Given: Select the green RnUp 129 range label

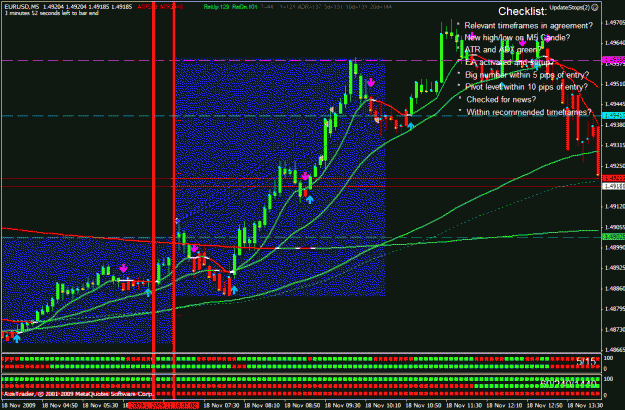Looking at the screenshot, I should click(215, 7).
